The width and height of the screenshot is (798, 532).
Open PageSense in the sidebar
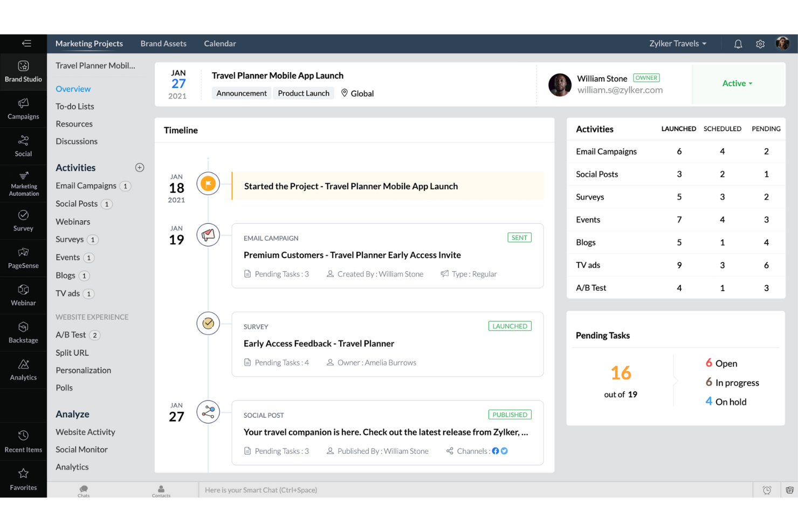23,258
